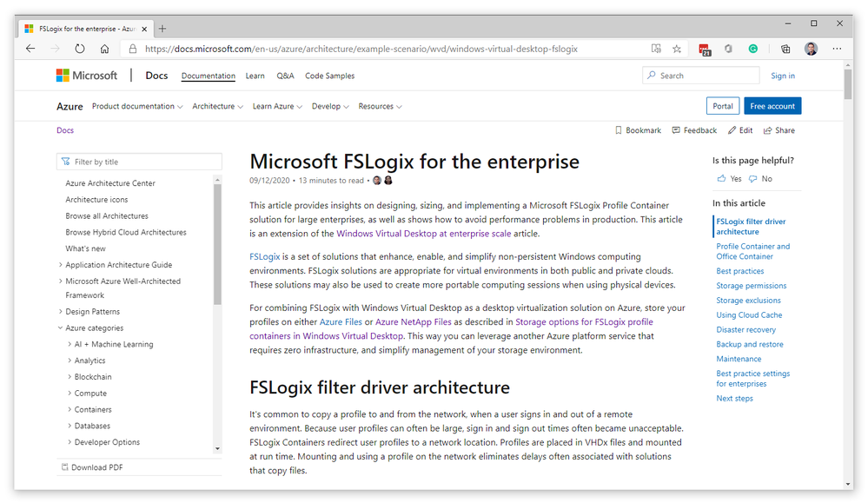Screen dimensions: 868x503
Task: Open the Resources dropdown
Action: (381, 106)
